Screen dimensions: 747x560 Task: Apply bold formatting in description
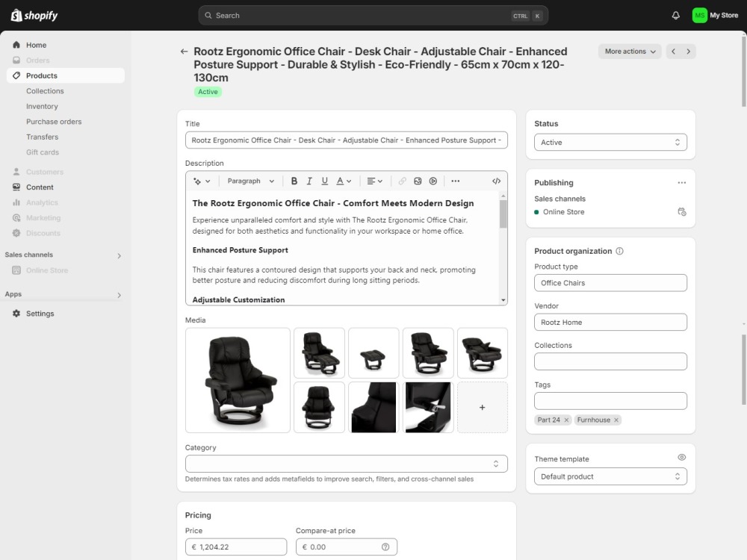(294, 181)
